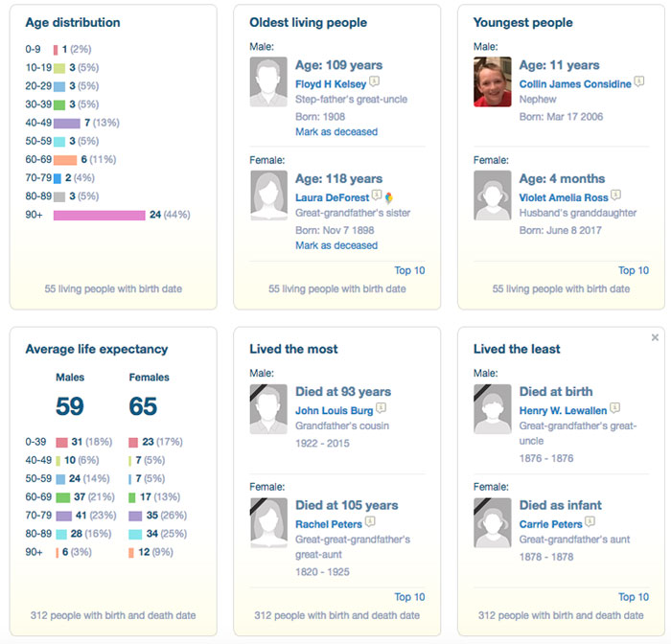Click the red 0-9 age distribution bar
Image resolution: width=671 pixels, height=644 pixels.
(x=56, y=50)
